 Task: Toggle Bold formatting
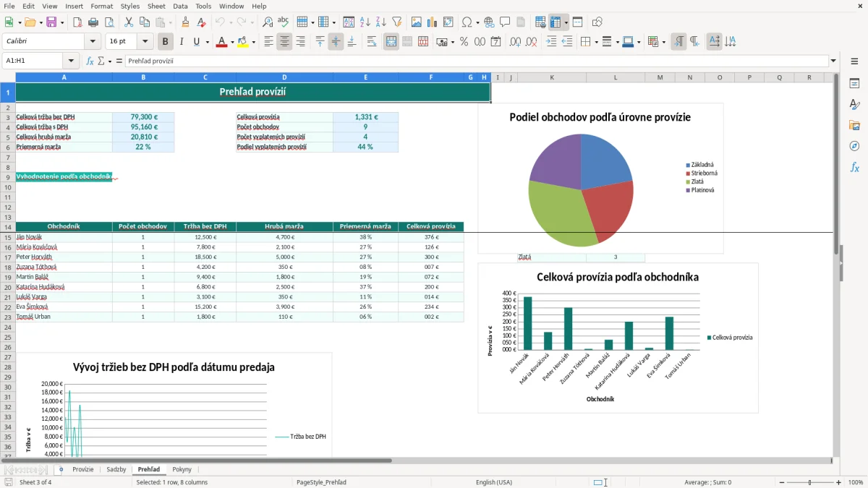click(166, 42)
